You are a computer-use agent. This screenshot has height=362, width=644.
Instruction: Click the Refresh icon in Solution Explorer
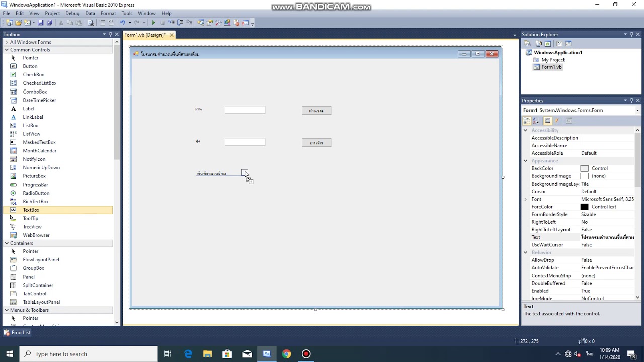547,44
